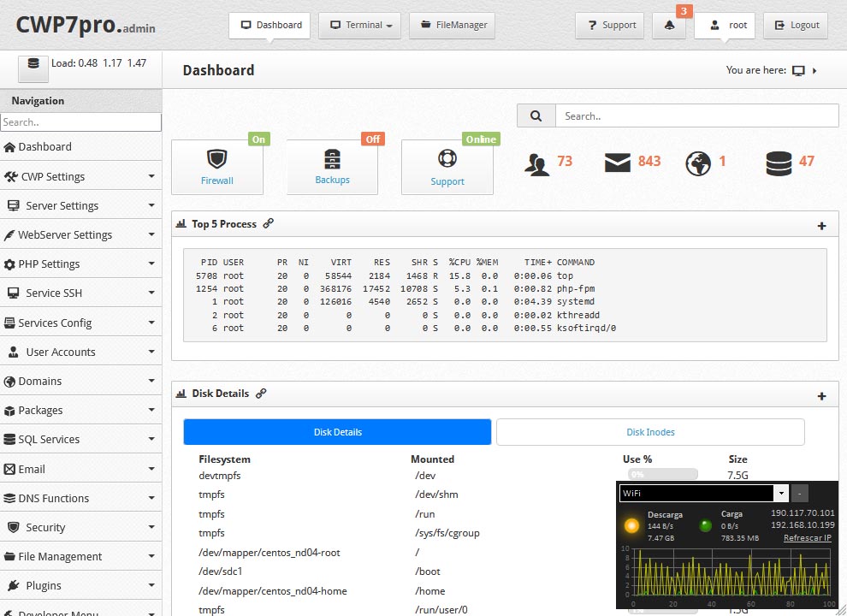Image resolution: width=847 pixels, height=616 pixels.
Task: Select the Disk Details tab
Action: pyautogui.click(x=338, y=432)
